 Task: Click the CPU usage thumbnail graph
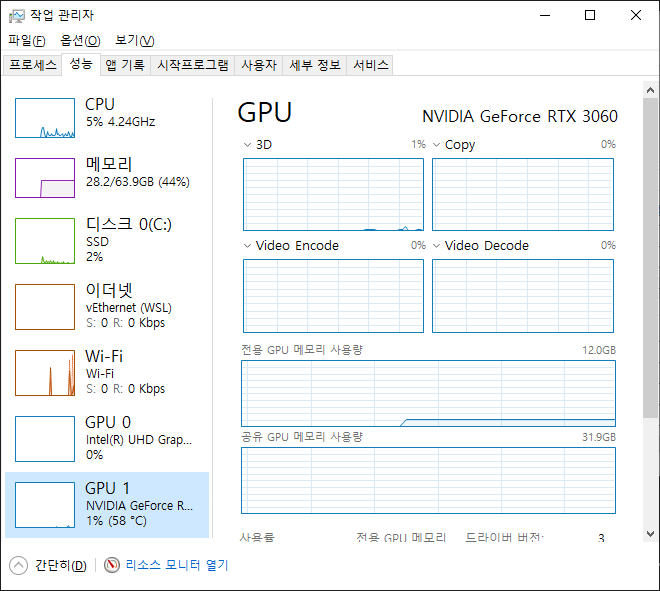[x=45, y=118]
